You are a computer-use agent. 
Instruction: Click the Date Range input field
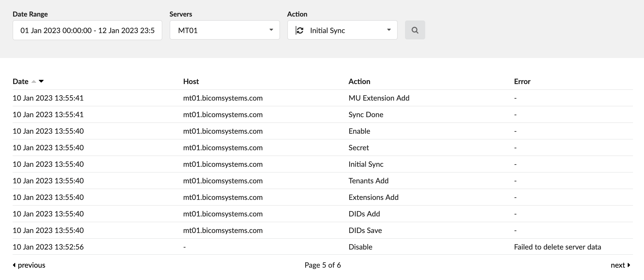87,30
